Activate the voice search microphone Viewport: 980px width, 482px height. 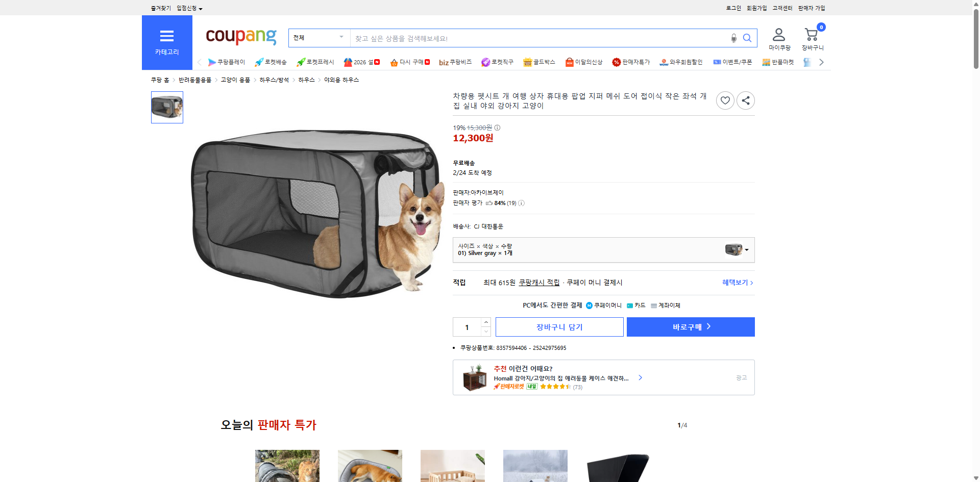(733, 38)
